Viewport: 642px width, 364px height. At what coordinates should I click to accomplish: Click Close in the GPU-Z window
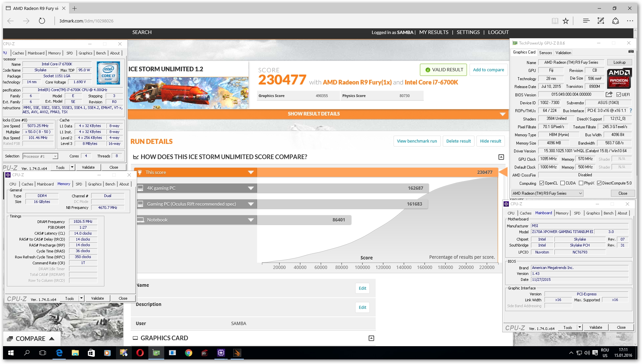623,193
